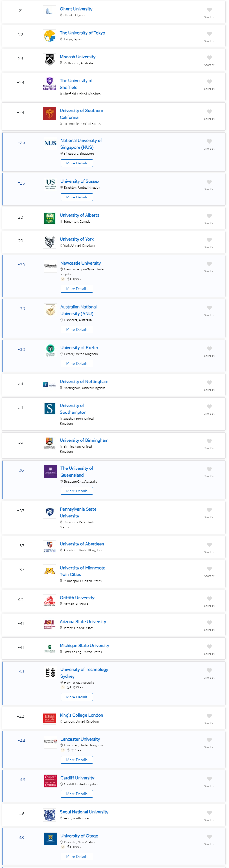Toggle shortlist heart for King's College London
This screenshot has width=229, height=868.
209,716
